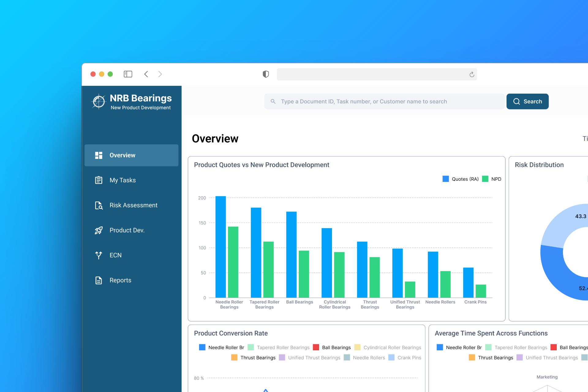Open the Reports document icon
Image resolution: width=588 pixels, height=392 pixels.
(99, 280)
